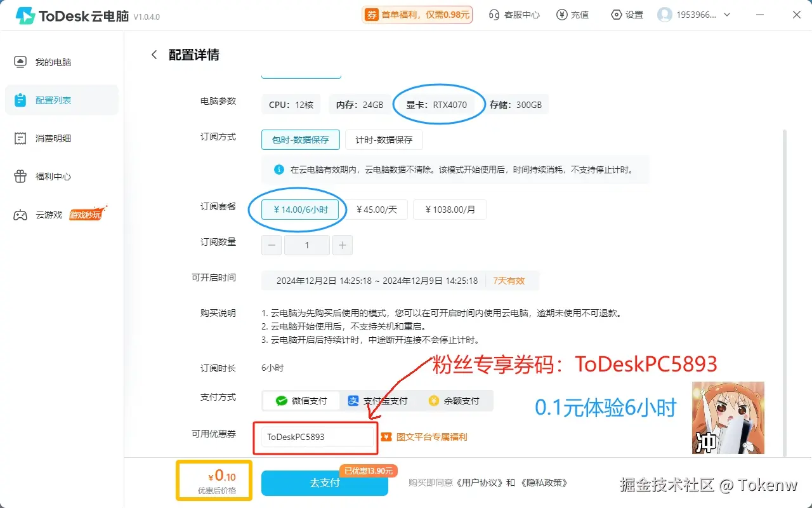This screenshot has width=812, height=508.
Task: Click the available time range text
Action: click(x=377, y=280)
